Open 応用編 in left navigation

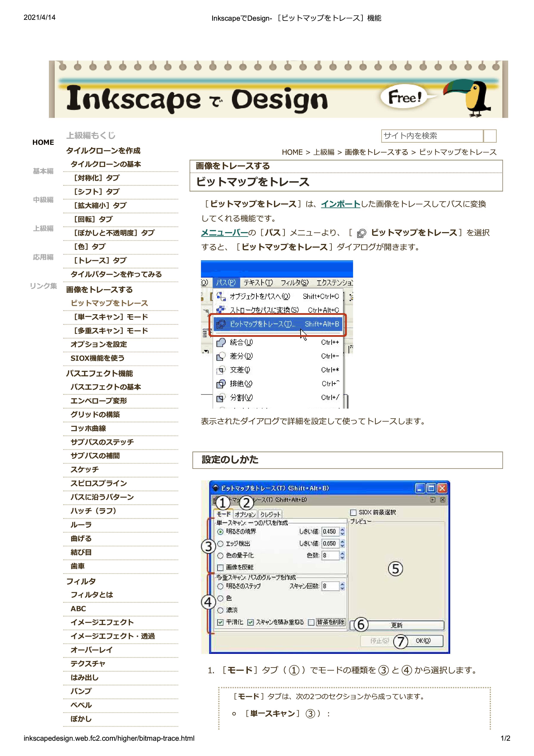pos(43,257)
